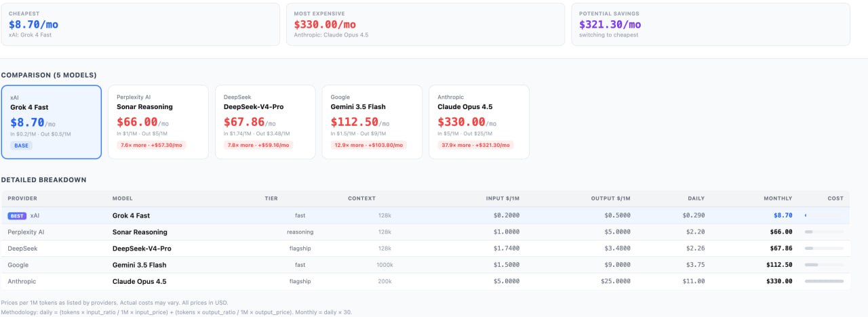Open the POTENTIAL SAVINGS summary card

tap(710, 24)
